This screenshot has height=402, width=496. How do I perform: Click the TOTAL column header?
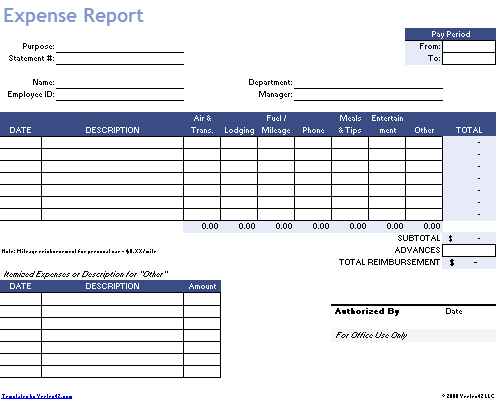tap(469, 130)
